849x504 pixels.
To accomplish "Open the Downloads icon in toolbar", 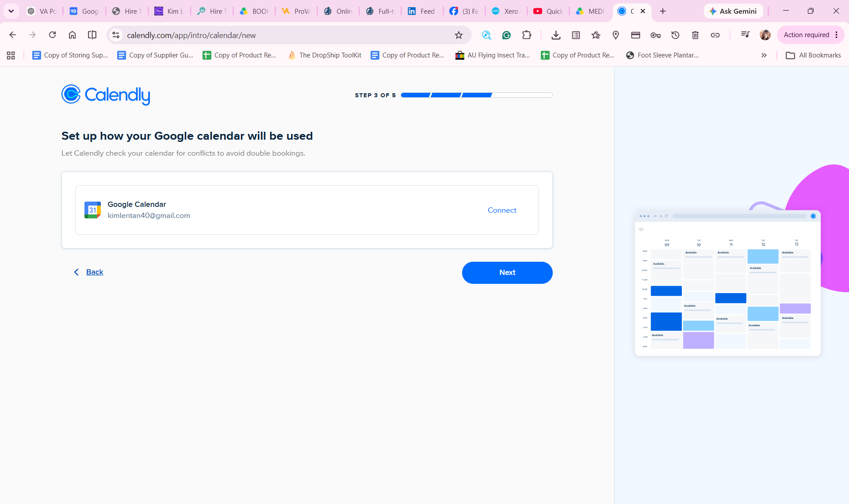I will click(x=556, y=35).
